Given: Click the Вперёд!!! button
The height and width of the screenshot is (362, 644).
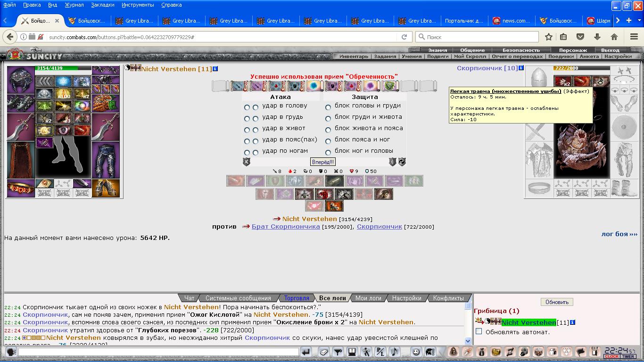Looking at the screenshot, I should [x=323, y=162].
